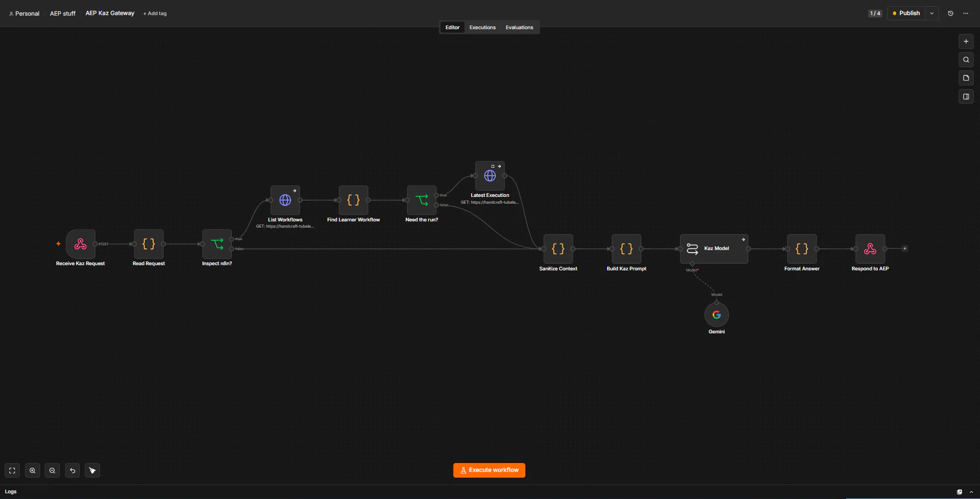The image size is (980, 499).
Task: Open the Receive Kaz Request webhook node
Action: [80, 244]
